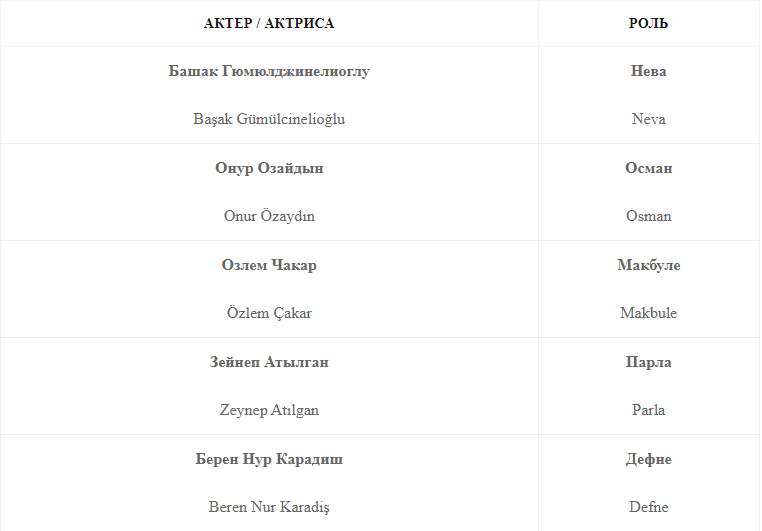Select the name 'Башак Гюмюлджинелиоглу'

[269, 71]
